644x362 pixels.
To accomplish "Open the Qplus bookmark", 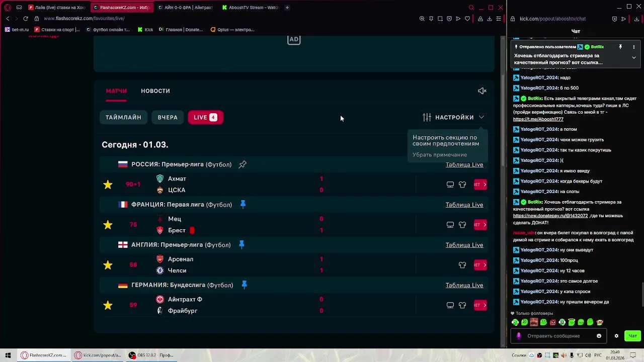I will point(232,30).
